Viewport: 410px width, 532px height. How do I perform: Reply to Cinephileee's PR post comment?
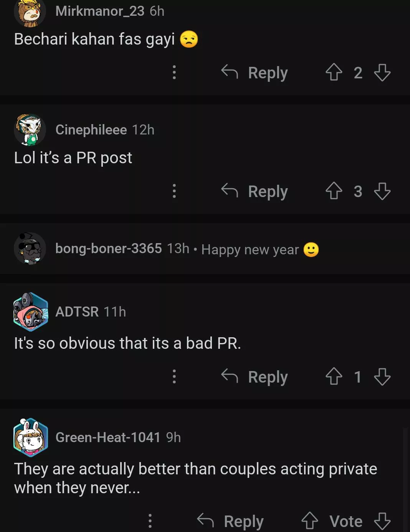[255, 191]
